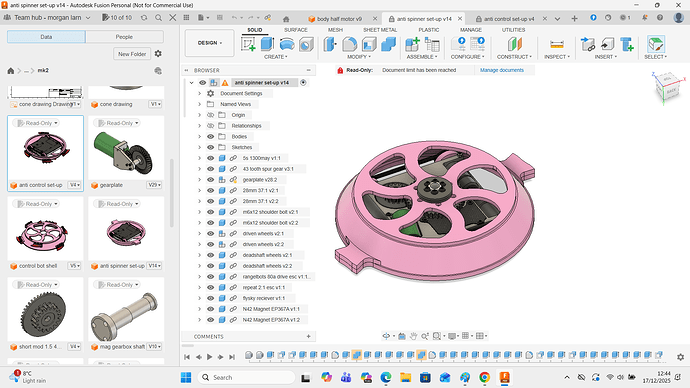Switch to the People tab
The height and width of the screenshot is (388, 690).
[124, 37]
